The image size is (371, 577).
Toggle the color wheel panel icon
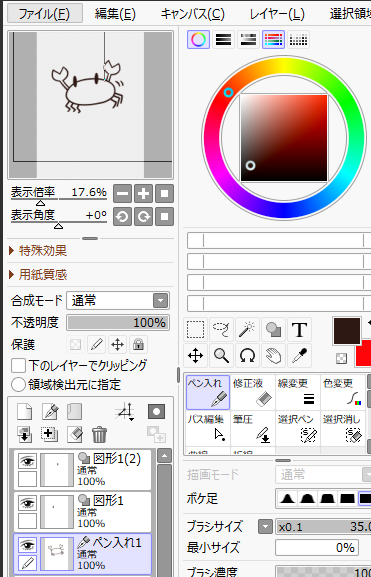pyautogui.click(x=198, y=40)
